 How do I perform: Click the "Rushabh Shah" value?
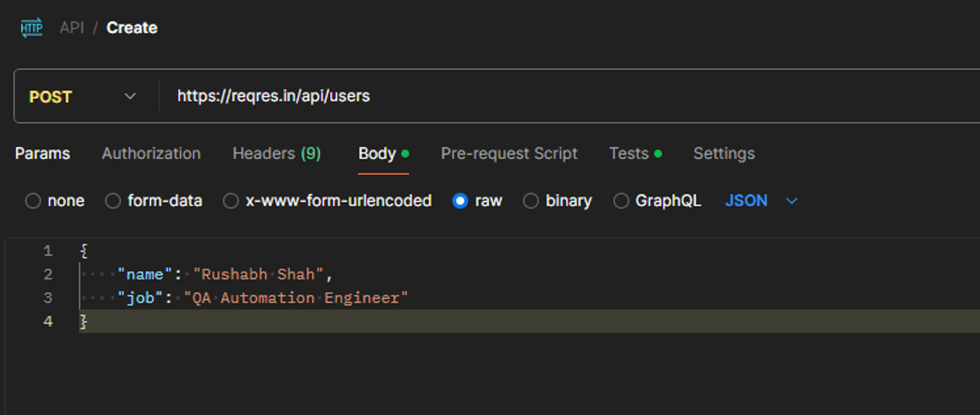pyautogui.click(x=258, y=274)
